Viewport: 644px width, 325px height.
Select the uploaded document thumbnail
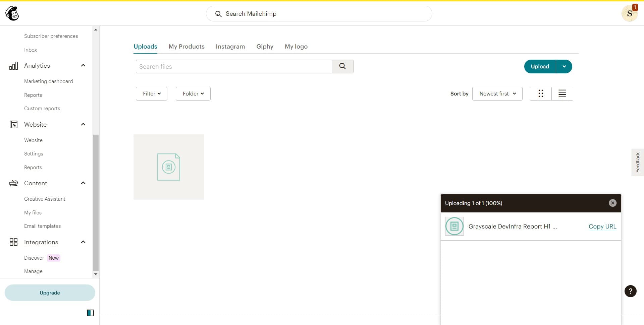tap(168, 167)
